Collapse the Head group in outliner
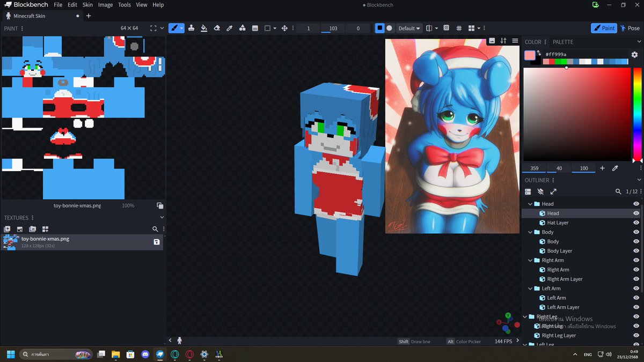Viewport: 644px width, 362px height. coord(530,204)
